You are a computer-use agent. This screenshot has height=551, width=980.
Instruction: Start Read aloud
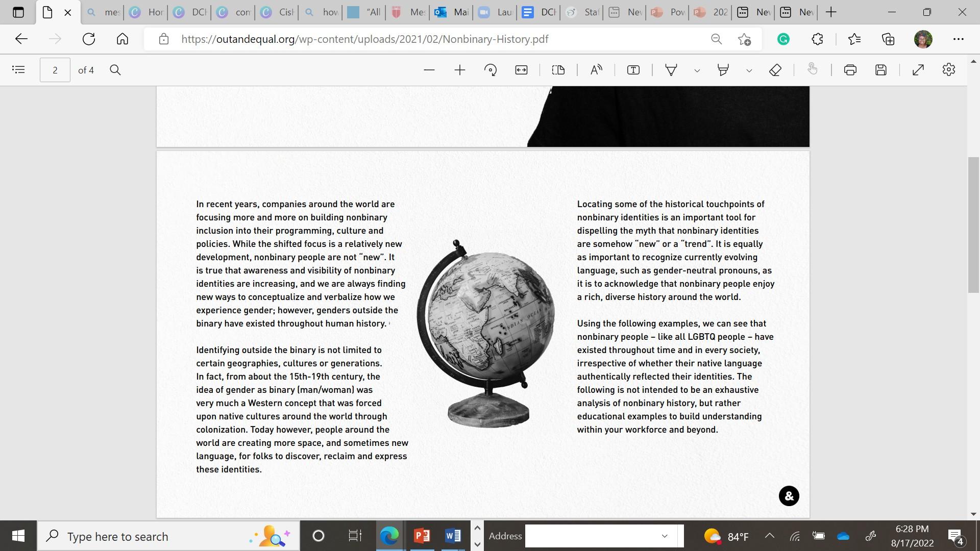[596, 70]
